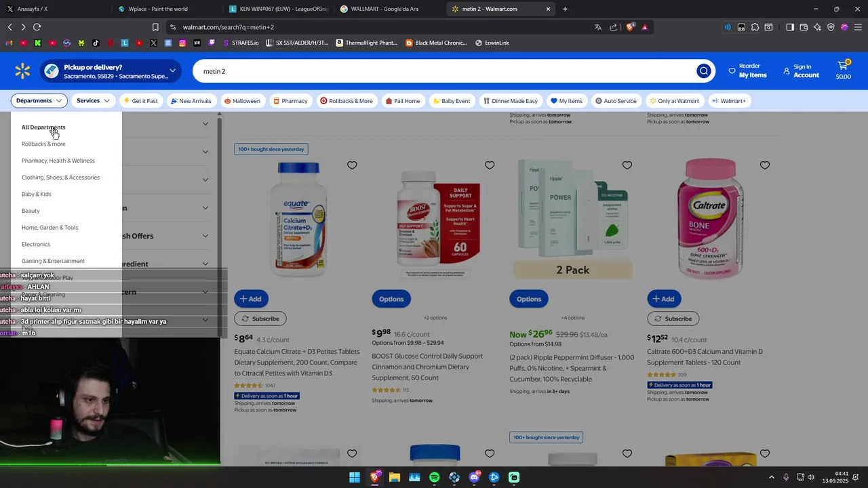The height and width of the screenshot is (488, 868).
Task: Select All Departments in the menu
Action: (x=43, y=127)
